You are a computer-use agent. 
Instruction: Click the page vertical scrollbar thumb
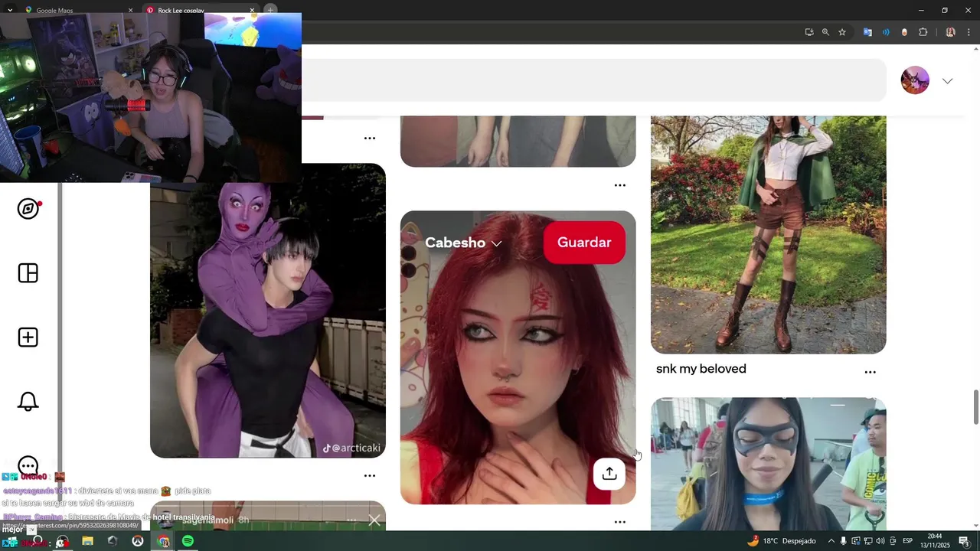975,406
